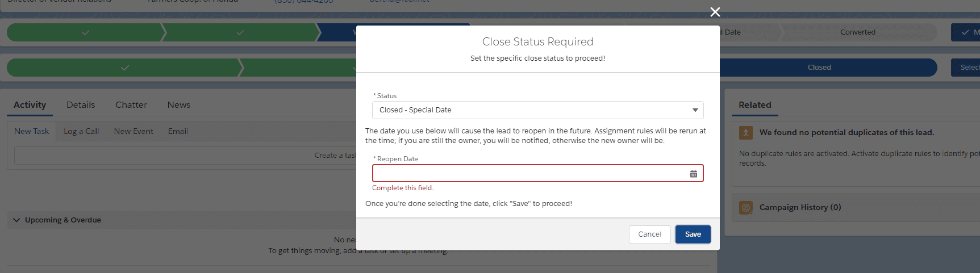Screen dimensions: 980x273
Task: Switch to the Details tab
Action: [x=81, y=105]
